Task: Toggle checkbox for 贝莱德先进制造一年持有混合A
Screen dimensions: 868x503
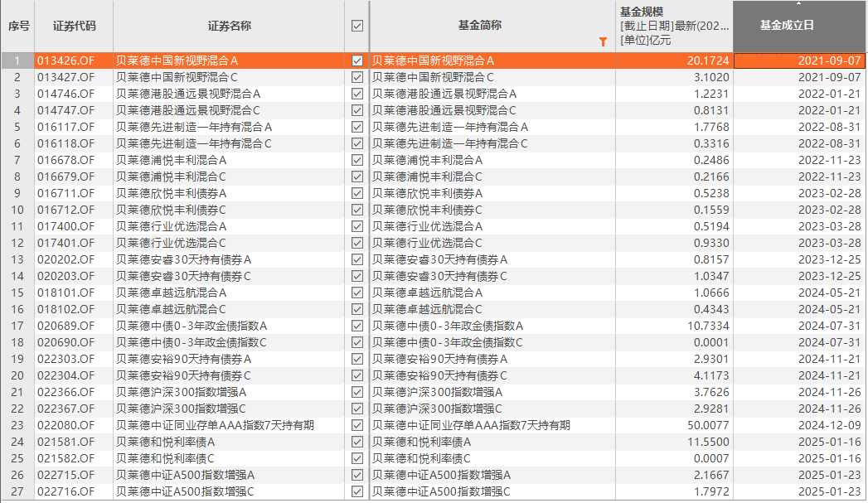Action: pyautogui.click(x=357, y=128)
